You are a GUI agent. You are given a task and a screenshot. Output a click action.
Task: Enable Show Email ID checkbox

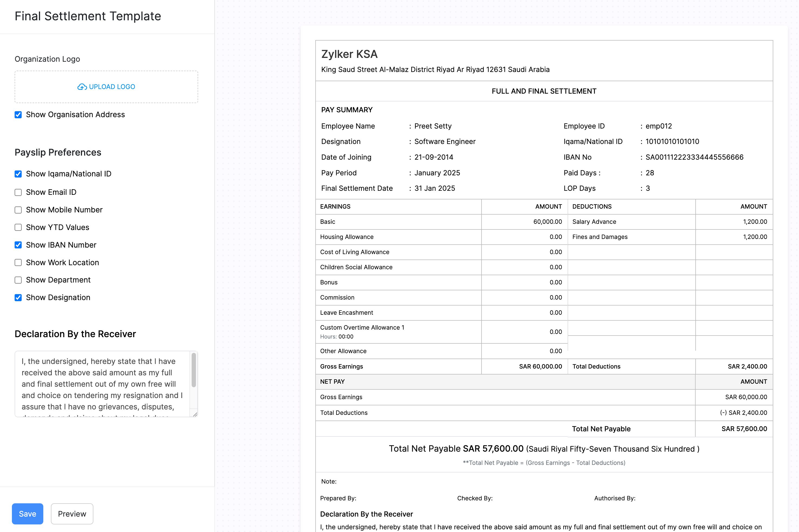click(x=18, y=191)
